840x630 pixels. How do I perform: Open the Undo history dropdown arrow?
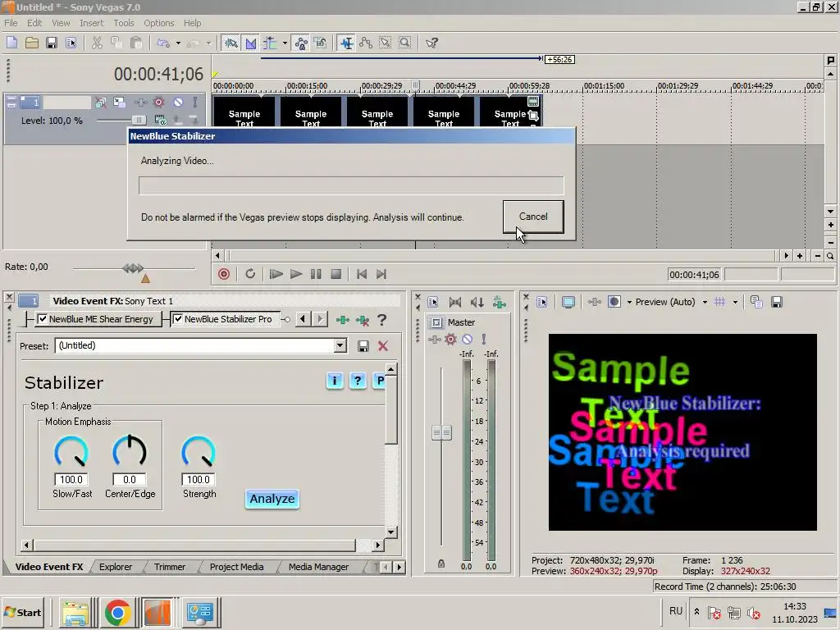(178, 43)
